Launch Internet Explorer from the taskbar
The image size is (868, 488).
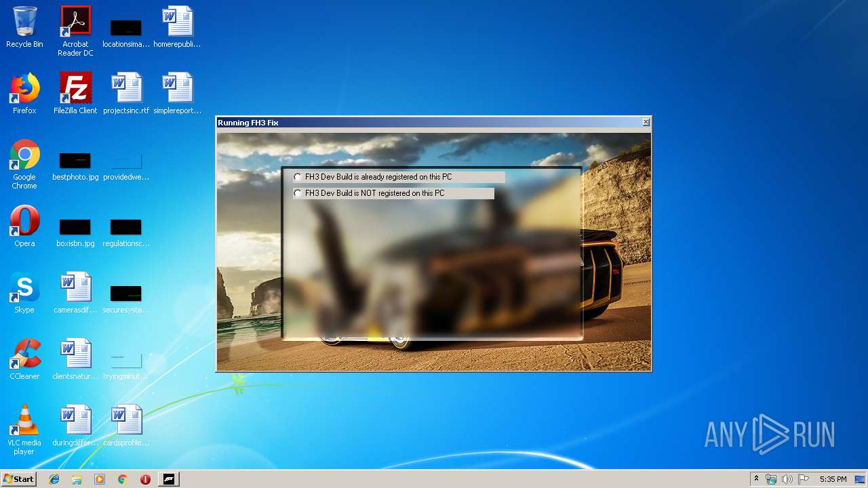[x=54, y=479]
